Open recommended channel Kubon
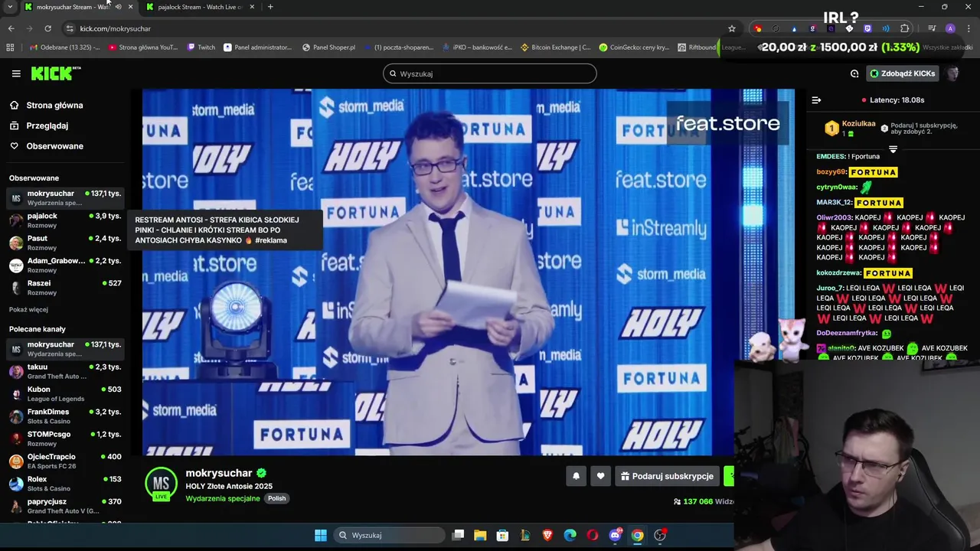 (x=65, y=393)
